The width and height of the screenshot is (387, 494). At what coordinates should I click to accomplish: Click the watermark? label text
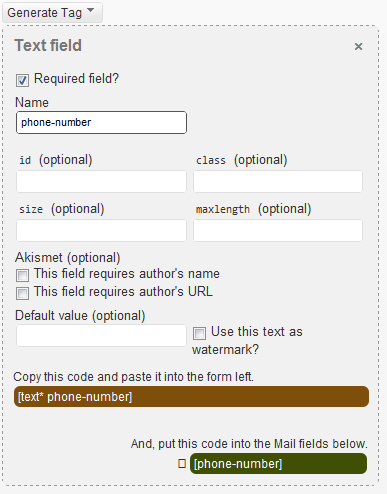pos(225,350)
